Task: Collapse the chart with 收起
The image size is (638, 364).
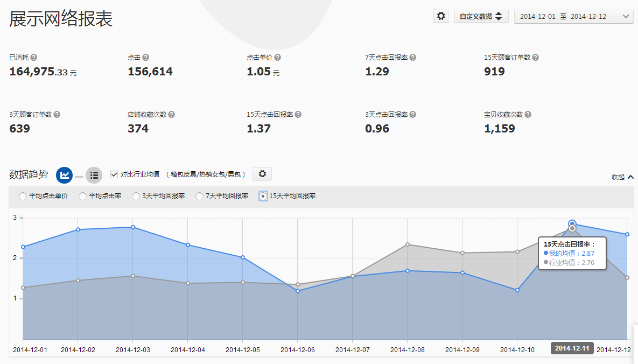Action: pos(622,177)
